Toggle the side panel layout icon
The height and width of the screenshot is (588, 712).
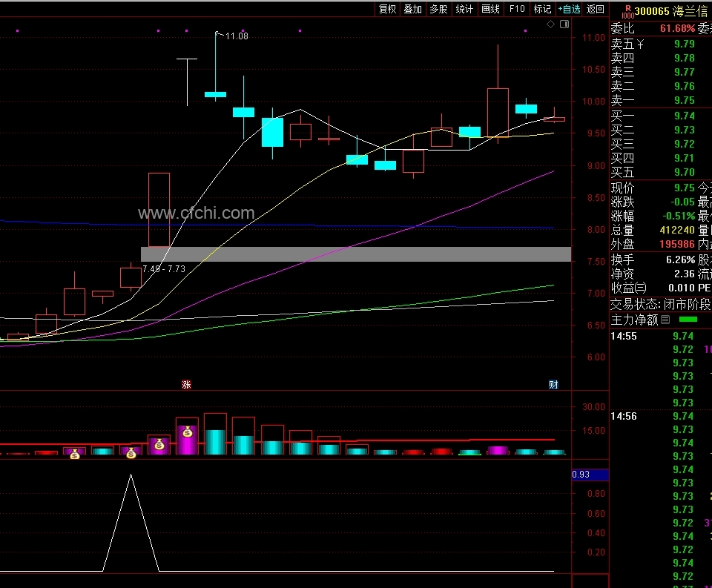(564, 24)
